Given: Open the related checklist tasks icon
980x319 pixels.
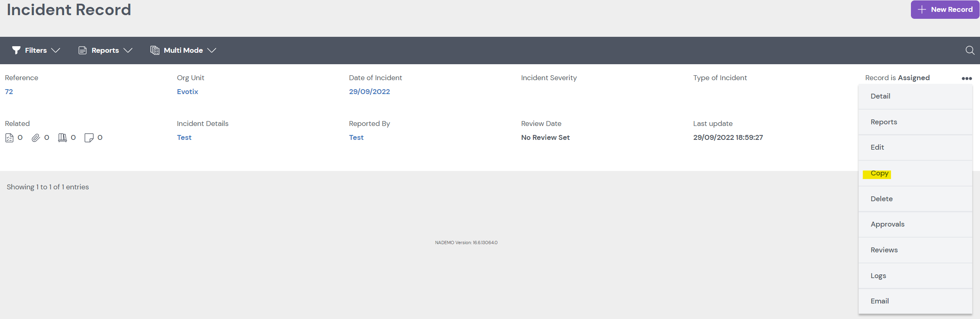Looking at the screenshot, I should tap(9, 138).
